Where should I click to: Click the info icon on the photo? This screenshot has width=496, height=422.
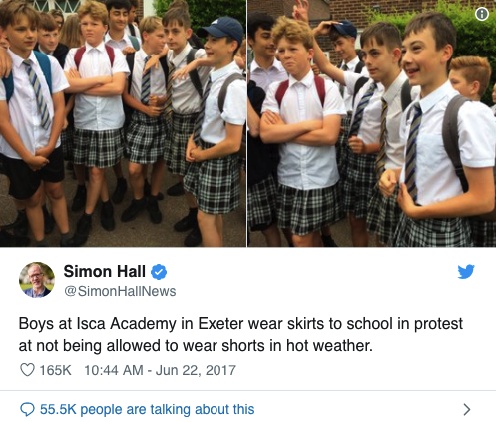point(482,14)
